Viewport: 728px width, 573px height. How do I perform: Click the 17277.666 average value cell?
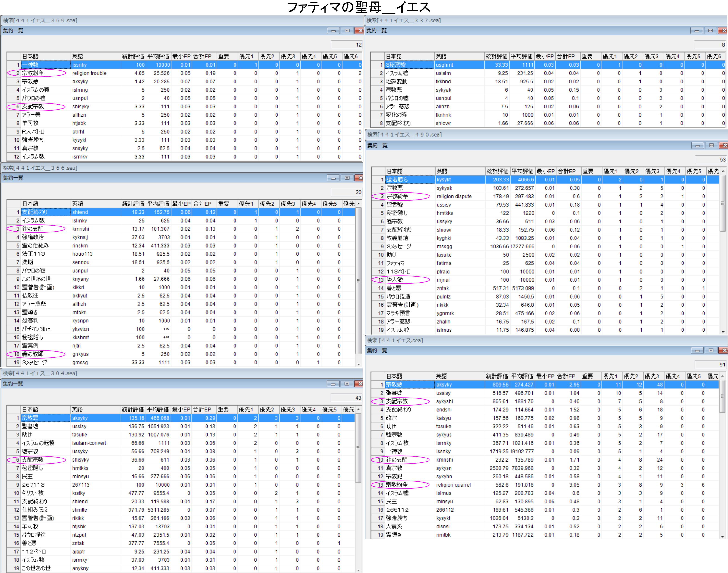pyautogui.click(x=523, y=247)
